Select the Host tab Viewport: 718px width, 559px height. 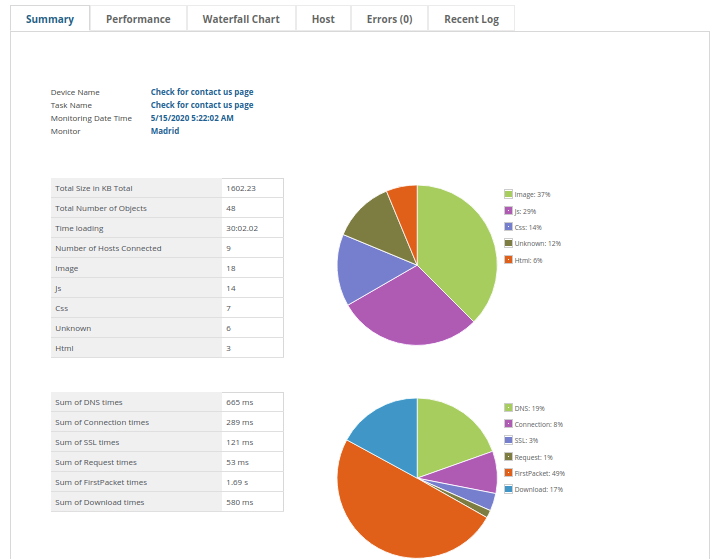click(323, 19)
